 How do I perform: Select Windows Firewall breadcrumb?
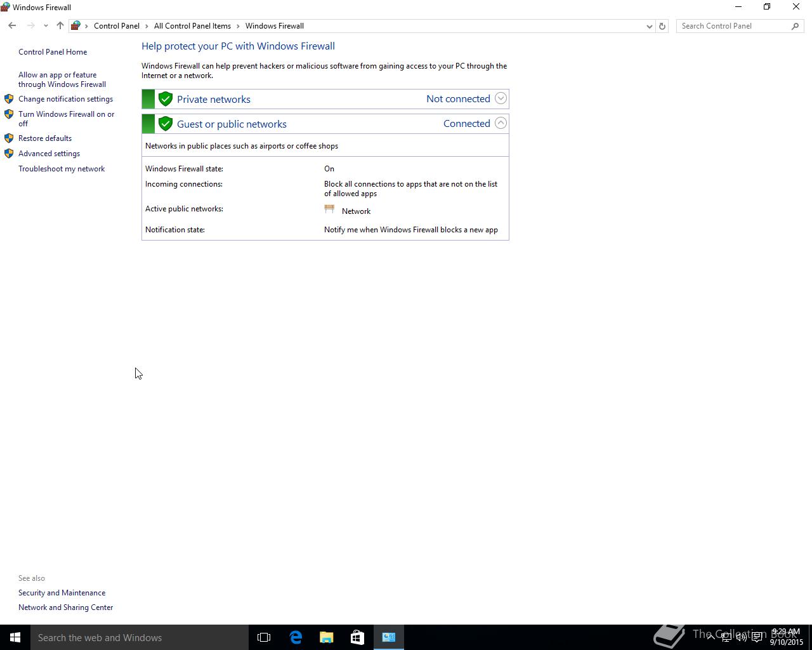(x=275, y=26)
